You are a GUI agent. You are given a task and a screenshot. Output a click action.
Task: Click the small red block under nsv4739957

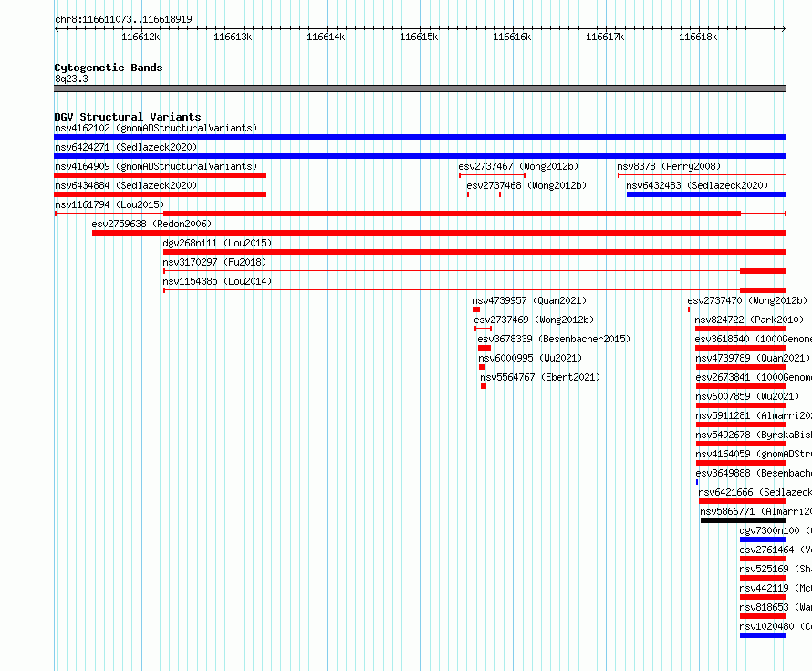tap(476, 309)
